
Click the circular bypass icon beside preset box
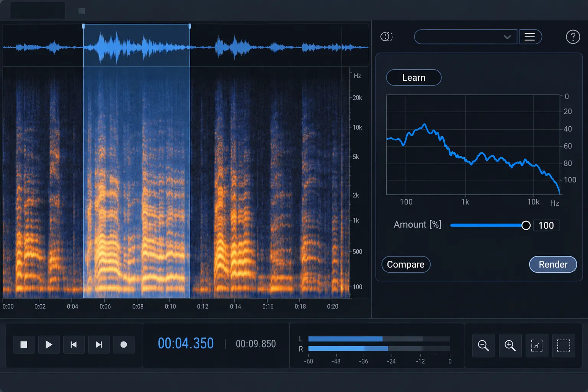tap(387, 37)
